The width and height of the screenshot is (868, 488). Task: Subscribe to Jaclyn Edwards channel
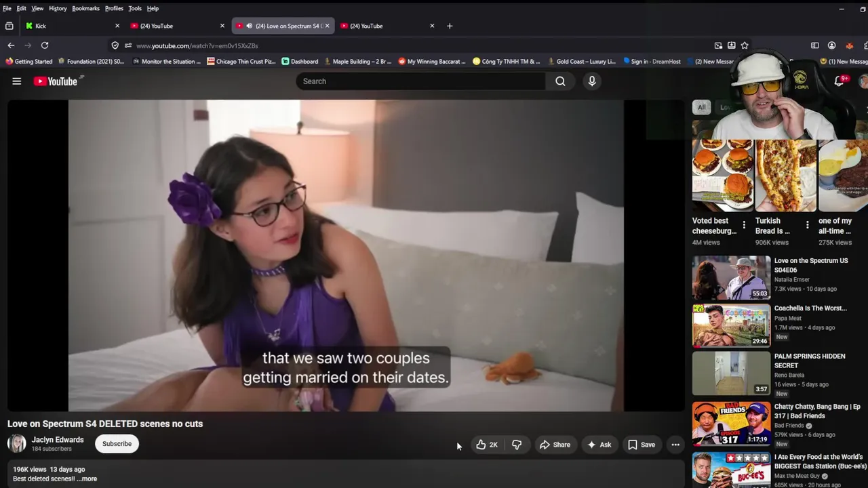point(117,444)
